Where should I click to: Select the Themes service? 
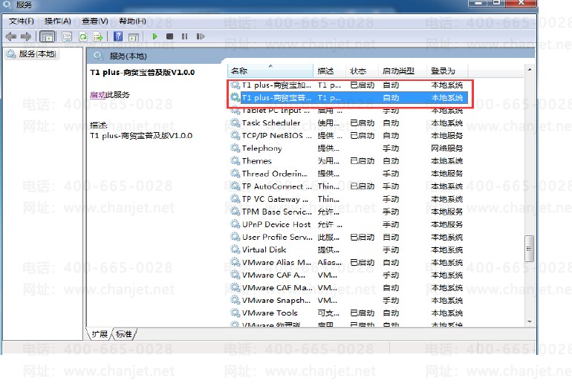click(x=348, y=161)
